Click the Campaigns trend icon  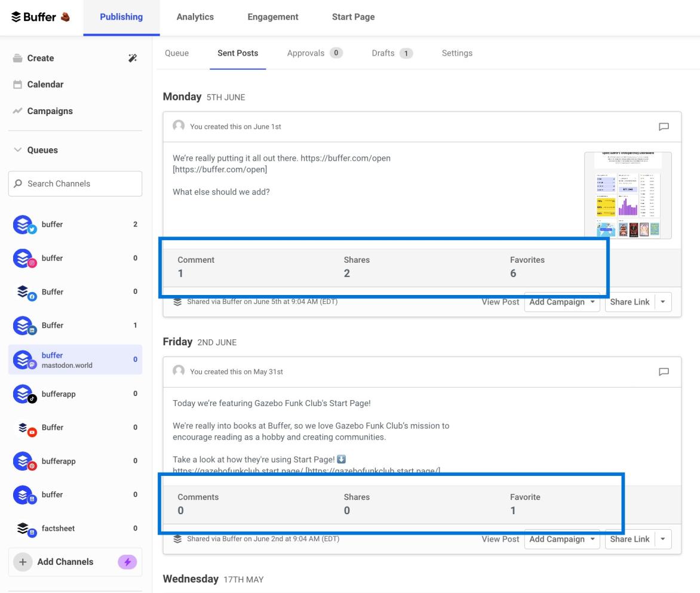click(x=17, y=110)
